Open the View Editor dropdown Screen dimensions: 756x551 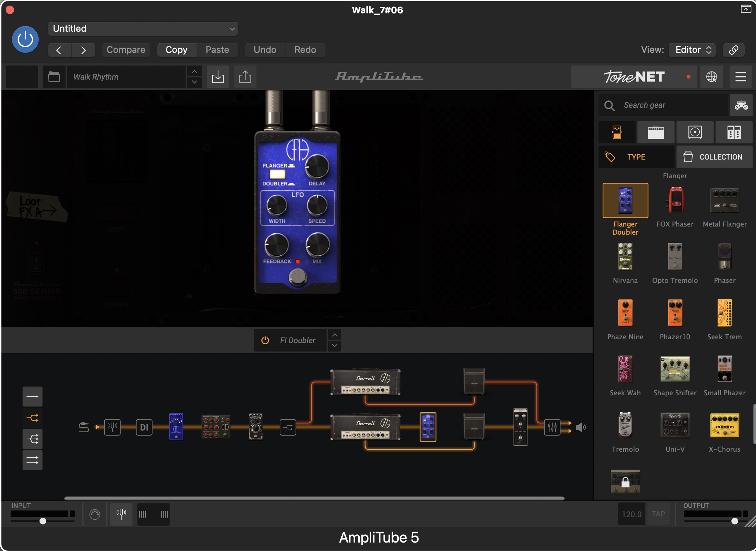click(x=692, y=50)
